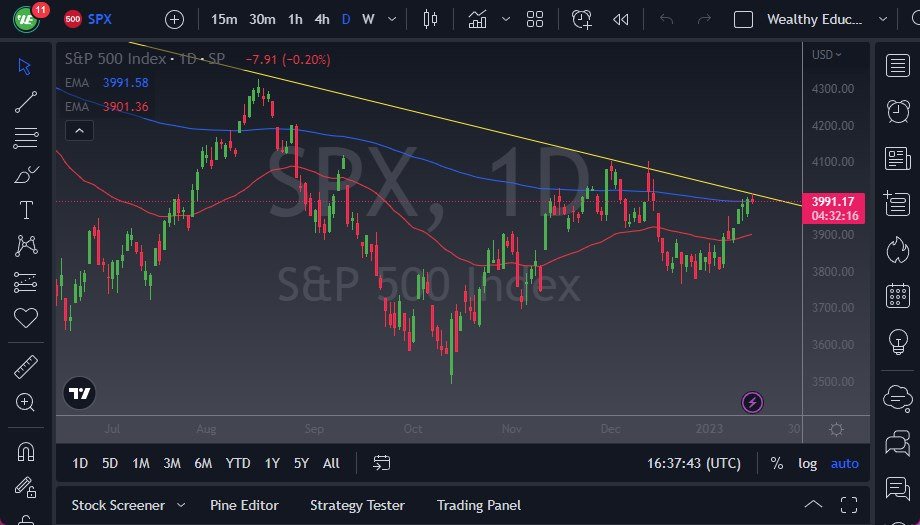
Task: Click the TradingView logo on chart
Action: point(79,393)
